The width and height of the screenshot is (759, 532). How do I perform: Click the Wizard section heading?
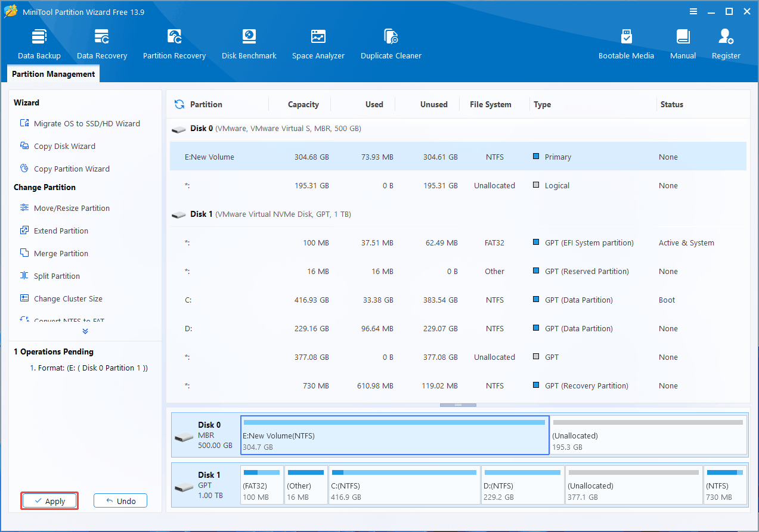tap(27, 102)
